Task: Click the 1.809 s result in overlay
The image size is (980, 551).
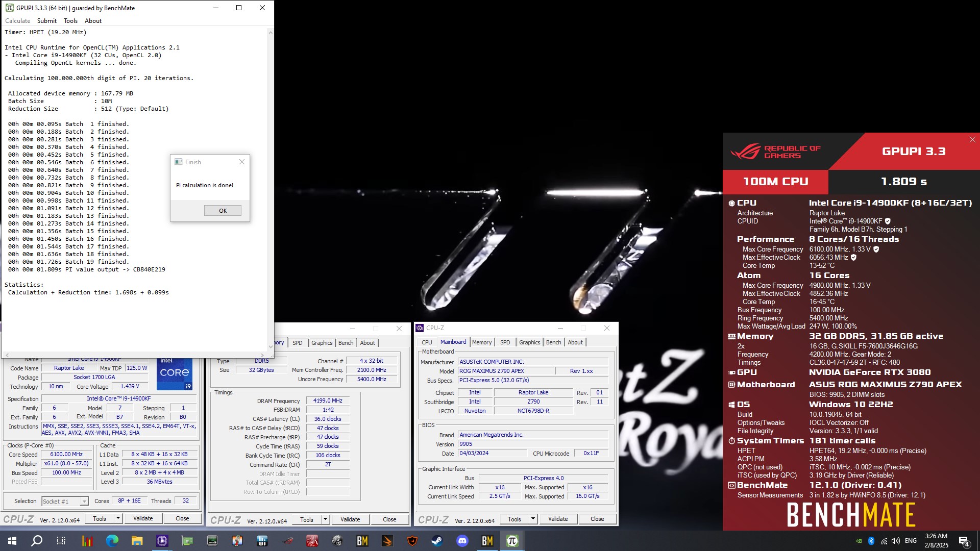Action: pos(904,182)
